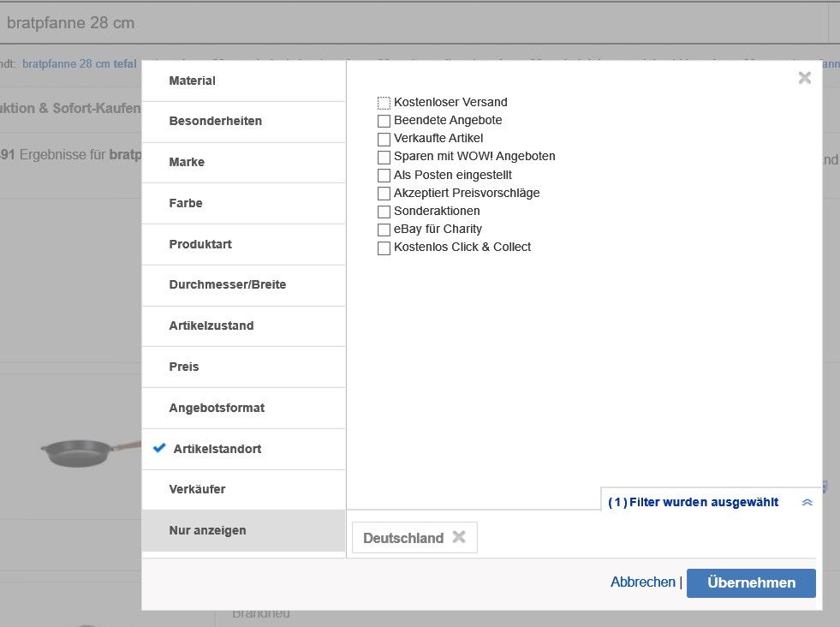840x627 pixels.
Task: Close the filter dialog with the X icon
Action: [x=804, y=77]
